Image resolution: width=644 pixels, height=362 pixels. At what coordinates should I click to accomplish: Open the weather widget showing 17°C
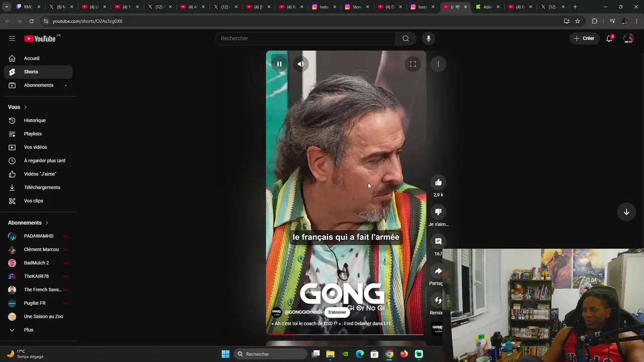[x=25, y=354]
